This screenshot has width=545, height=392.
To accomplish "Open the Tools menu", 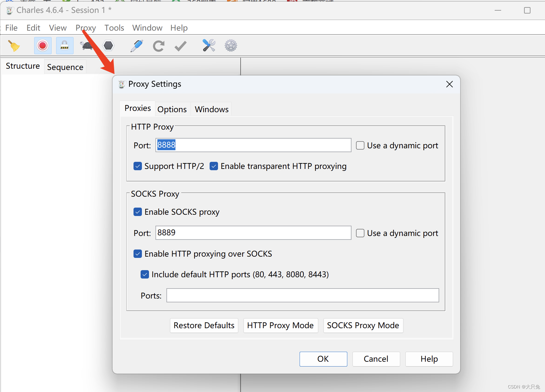I will [x=114, y=28].
